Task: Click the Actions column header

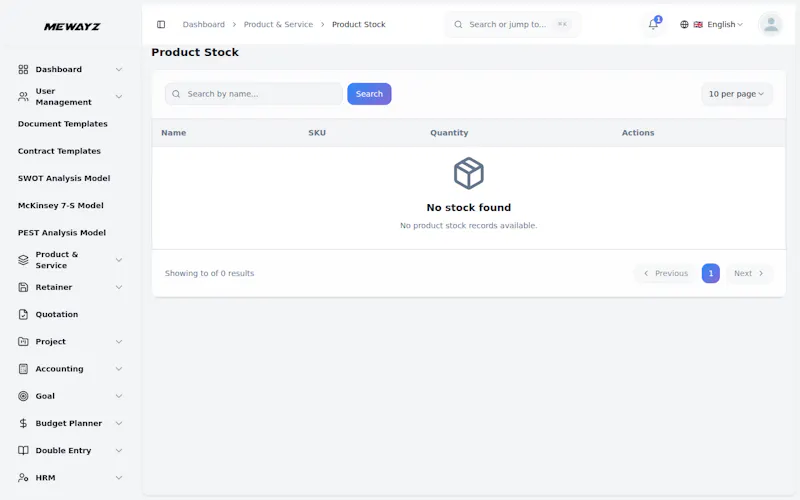Action: [638, 133]
